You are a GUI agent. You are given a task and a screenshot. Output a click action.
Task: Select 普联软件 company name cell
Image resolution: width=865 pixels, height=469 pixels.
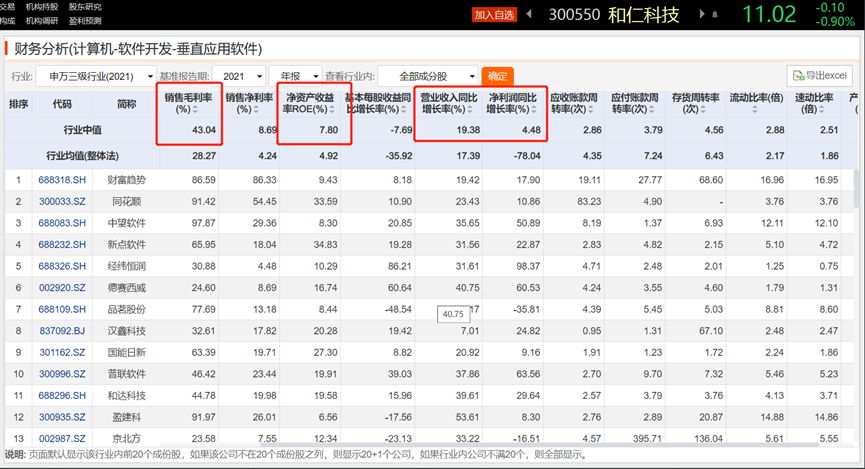point(127,374)
